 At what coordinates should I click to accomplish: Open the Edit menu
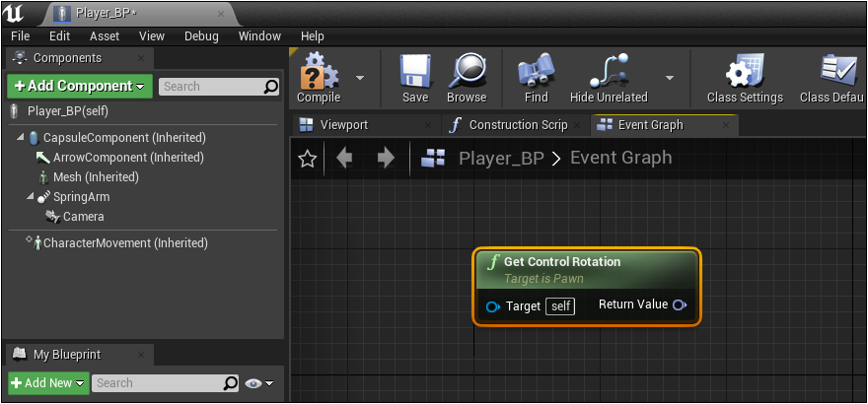(x=59, y=35)
